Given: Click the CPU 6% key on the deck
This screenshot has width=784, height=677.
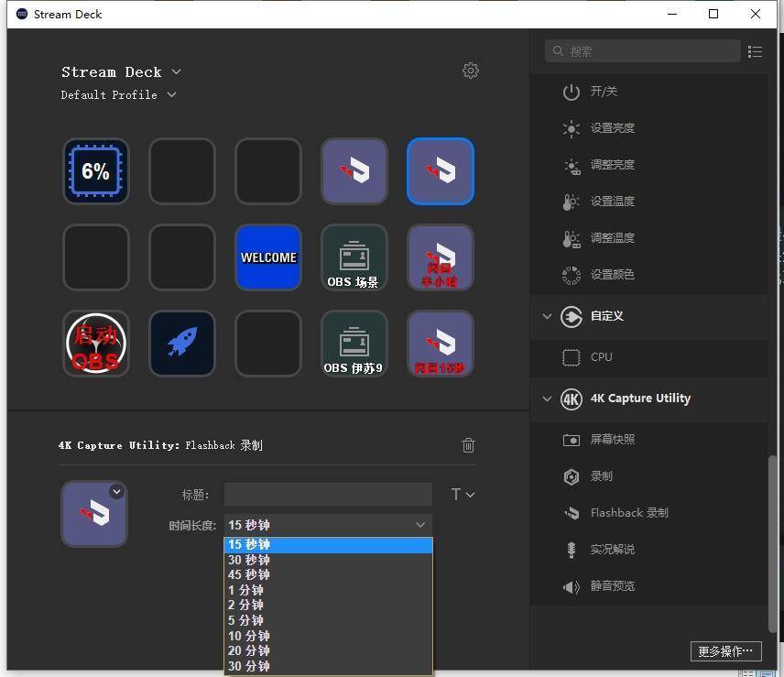Looking at the screenshot, I should pos(96,171).
